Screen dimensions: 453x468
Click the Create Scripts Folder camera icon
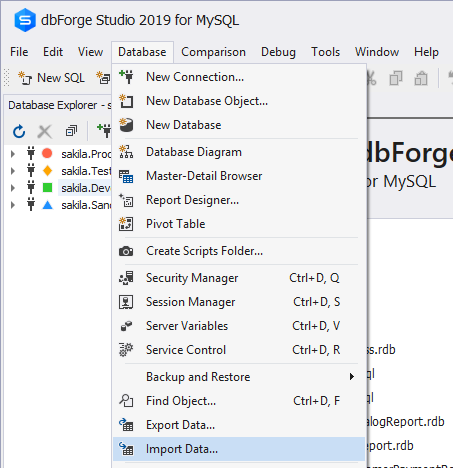pyautogui.click(x=126, y=251)
